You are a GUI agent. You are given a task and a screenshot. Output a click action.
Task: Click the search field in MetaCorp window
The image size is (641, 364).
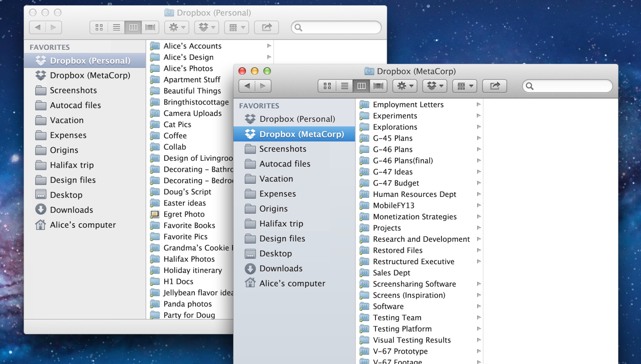567,86
